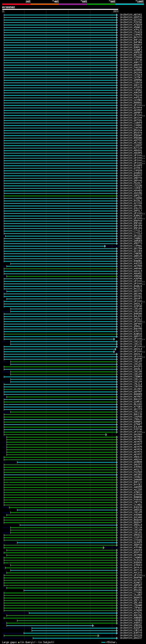Select hit label UniRef100_B4QNJ4
Screen dimensions: 146x644
tap(131, 286)
